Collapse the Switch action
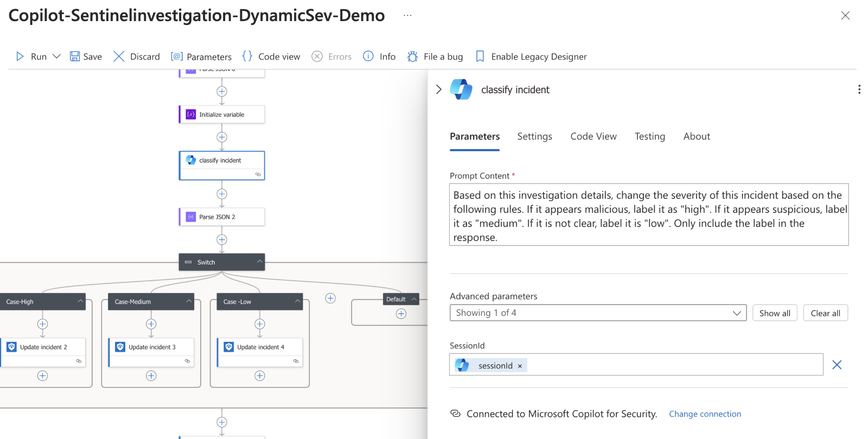Viewport: 868px width, 439px height. click(x=260, y=262)
